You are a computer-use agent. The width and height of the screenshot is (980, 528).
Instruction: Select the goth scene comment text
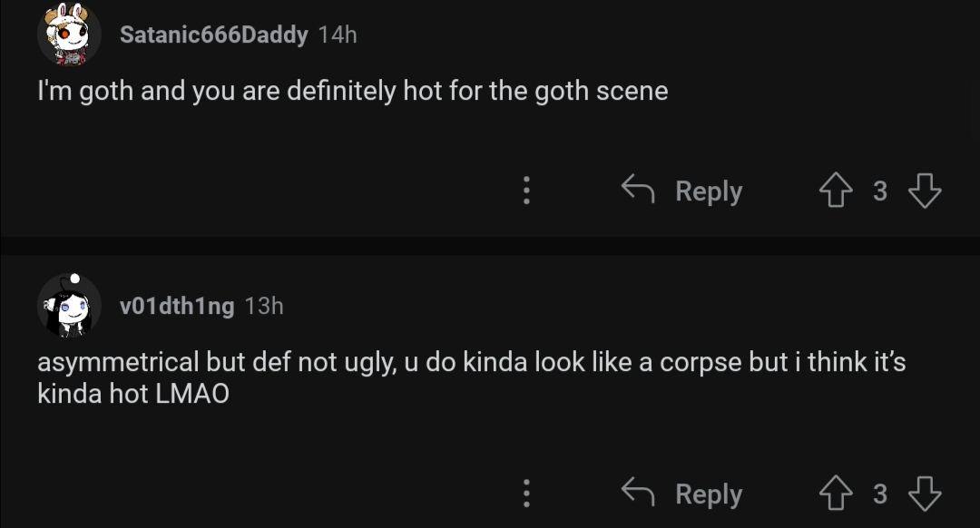coord(352,91)
